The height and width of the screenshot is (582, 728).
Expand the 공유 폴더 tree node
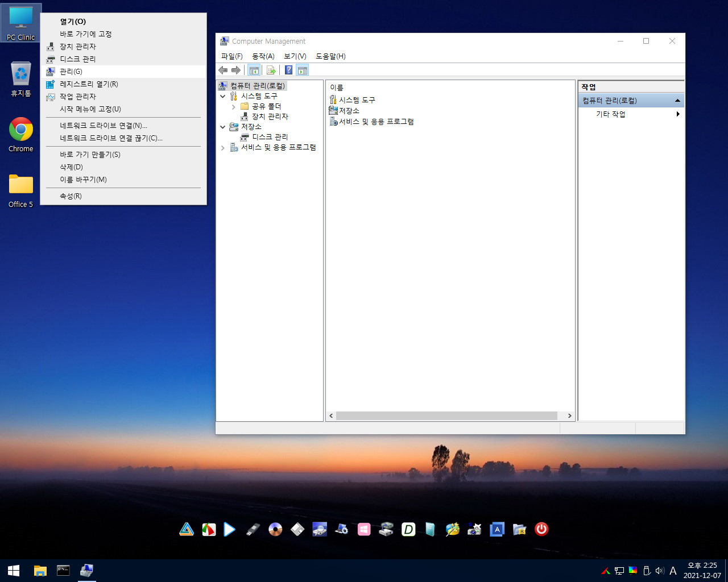coord(233,106)
